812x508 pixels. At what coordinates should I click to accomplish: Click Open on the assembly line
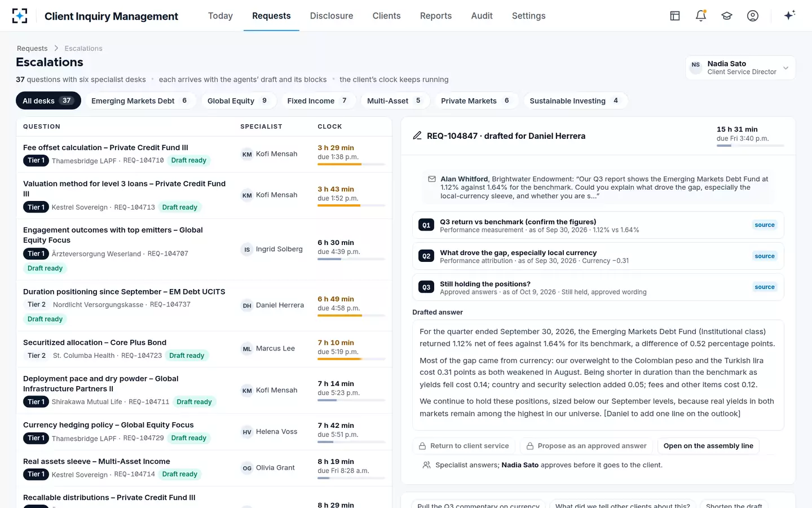(x=708, y=446)
